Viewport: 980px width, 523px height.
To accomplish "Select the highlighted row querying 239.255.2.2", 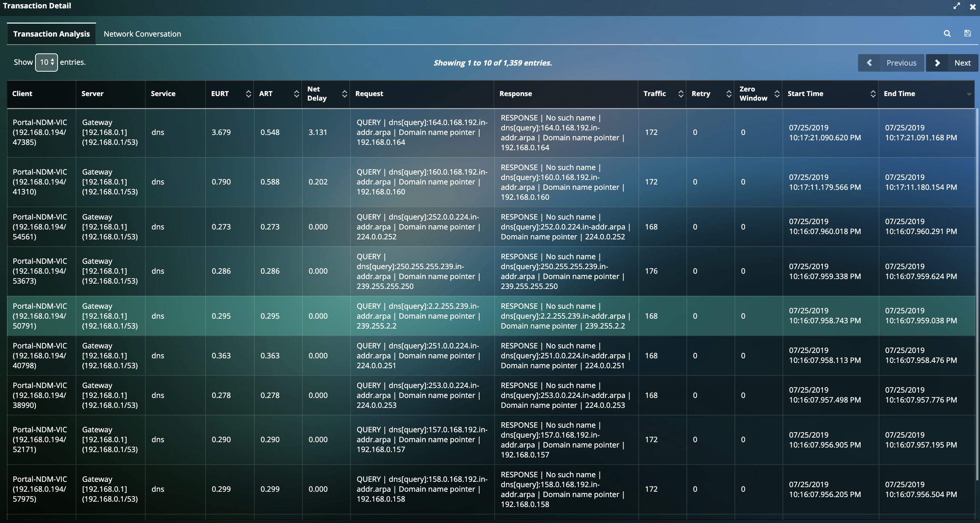I will [x=419, y=316].
